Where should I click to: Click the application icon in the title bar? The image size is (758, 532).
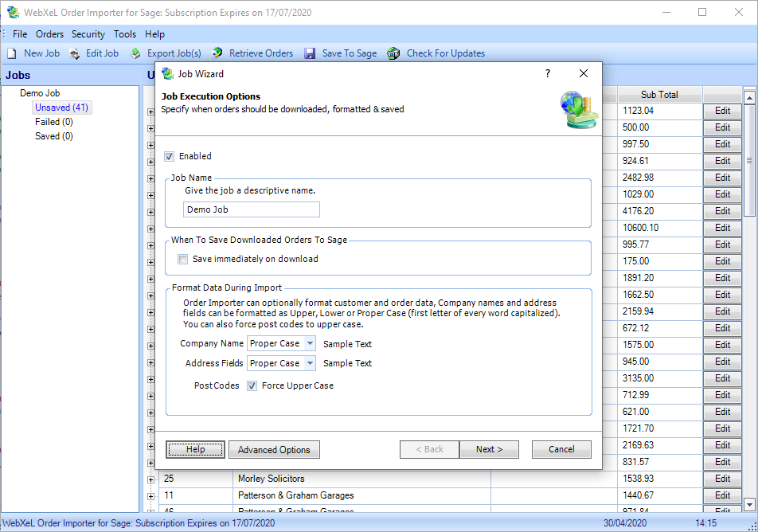[x=13, y=12]
